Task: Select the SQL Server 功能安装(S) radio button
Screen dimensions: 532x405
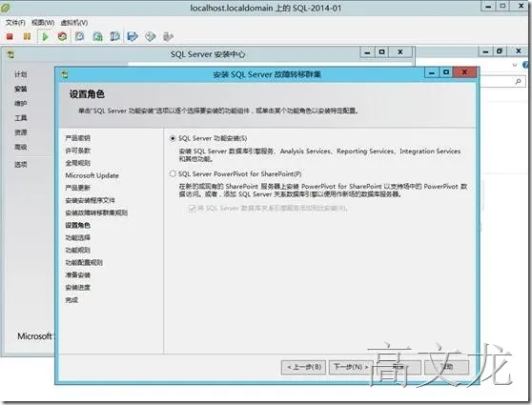Action: [173, 138]
